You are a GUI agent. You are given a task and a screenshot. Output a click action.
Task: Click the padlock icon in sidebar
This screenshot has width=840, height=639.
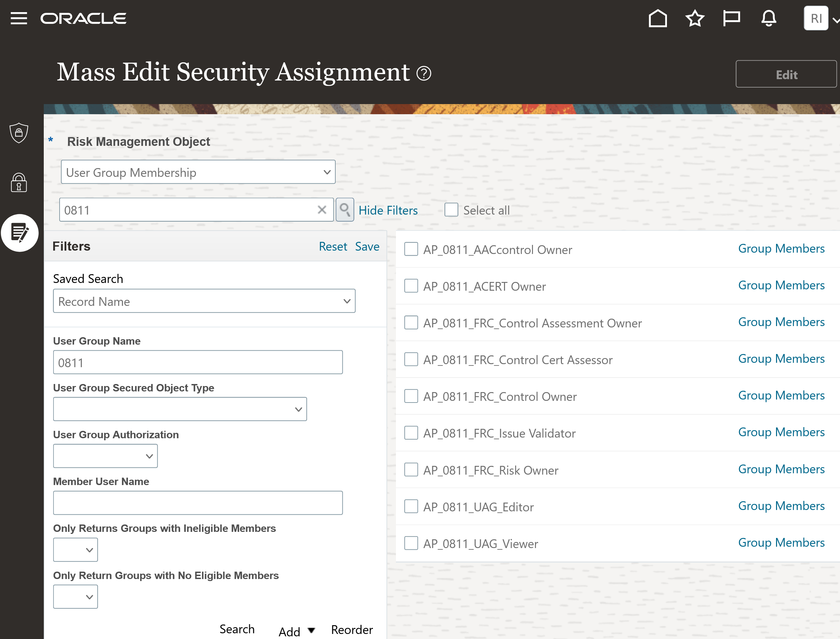[x=19, y=183]
